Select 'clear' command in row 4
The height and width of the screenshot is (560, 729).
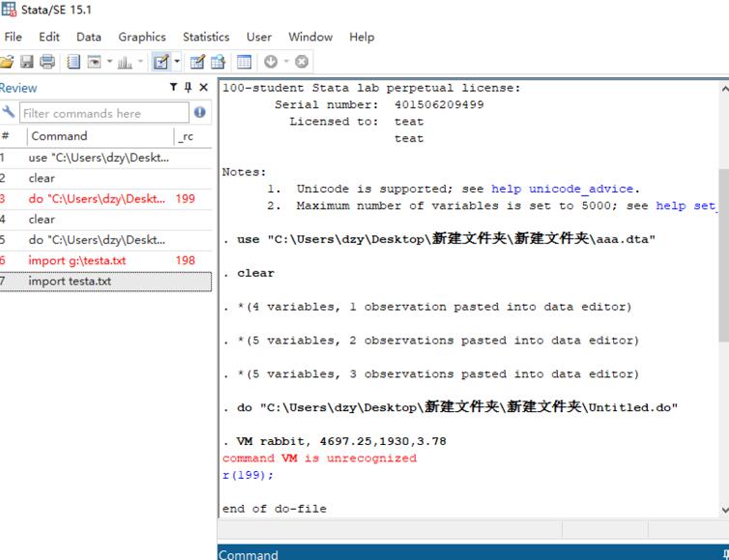pos(105,220)
